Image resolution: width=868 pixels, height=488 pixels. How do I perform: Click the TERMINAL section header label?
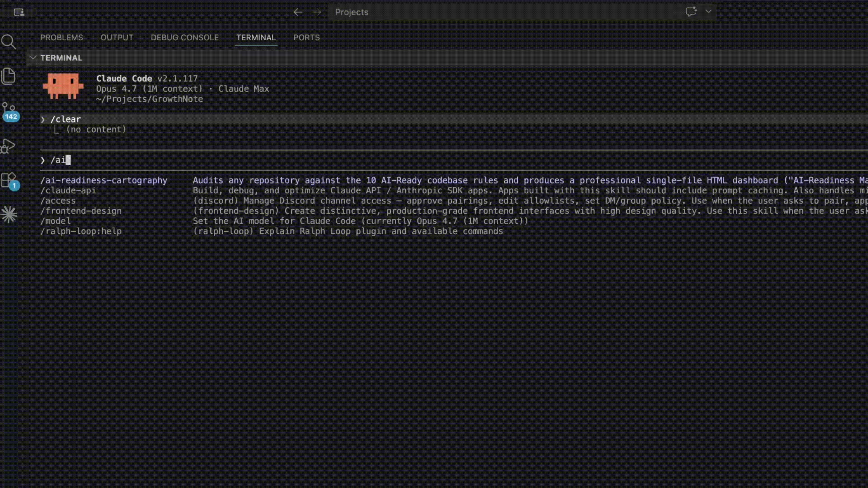pos(61,58)
